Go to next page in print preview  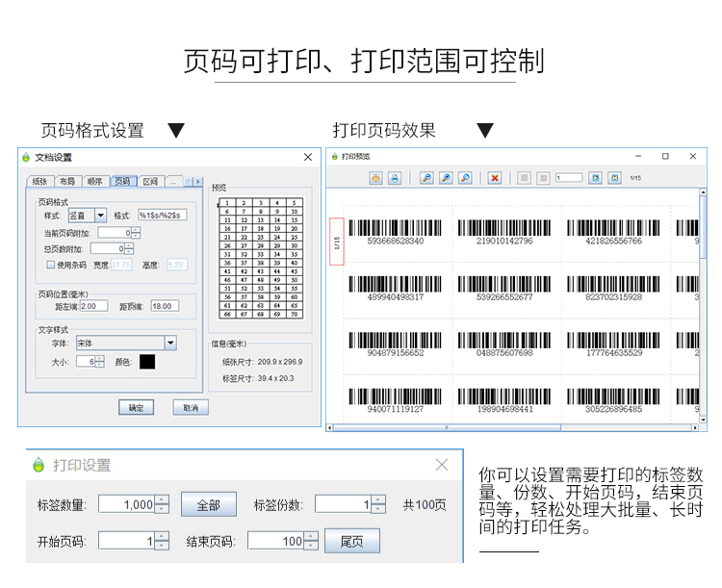coord(595,178)
